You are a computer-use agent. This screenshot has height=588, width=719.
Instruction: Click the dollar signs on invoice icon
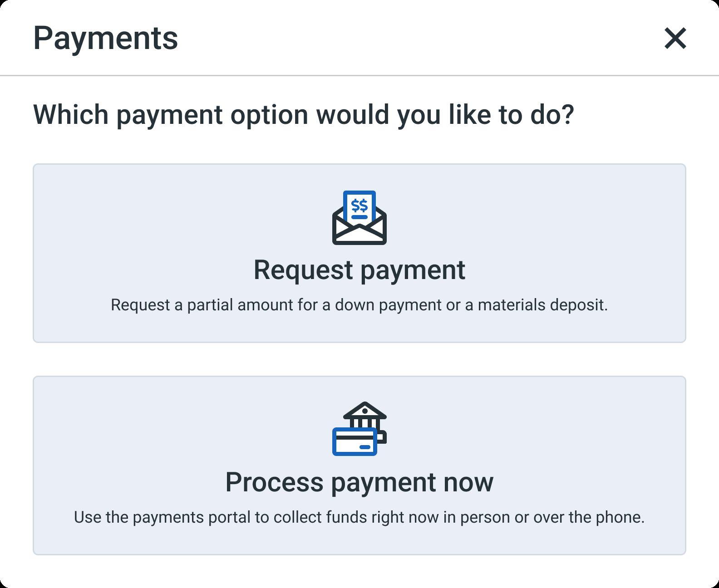359,206
